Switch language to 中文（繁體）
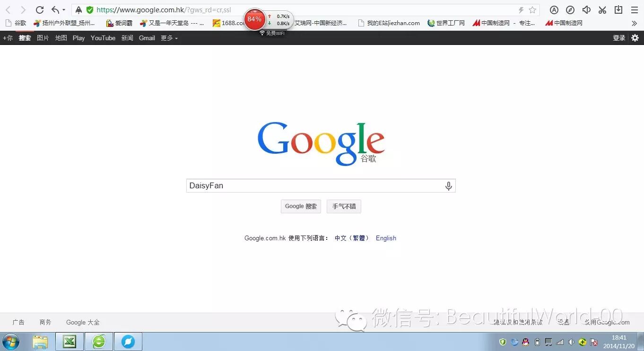This screenshot has width=644, height=351. coord(352,238)
